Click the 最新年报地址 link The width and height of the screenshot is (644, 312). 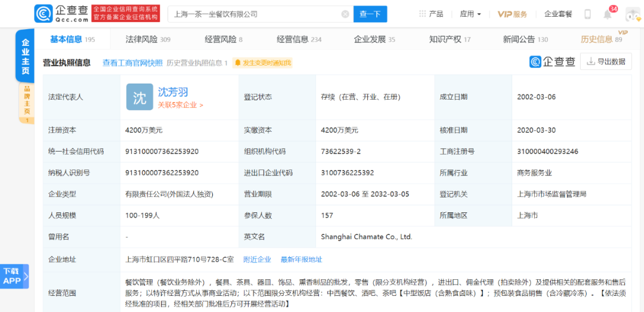(x=302, y=260)
